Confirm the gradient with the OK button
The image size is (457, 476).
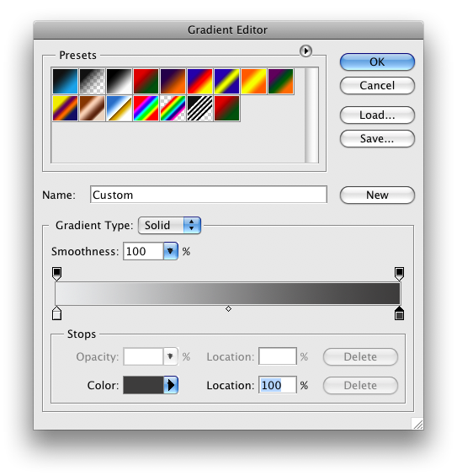[377, 62]
